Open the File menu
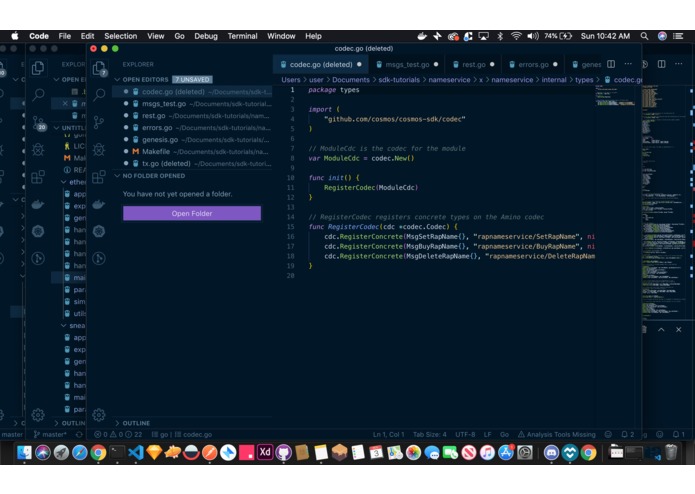Image resolution: width=695 pixels, height=494 pixels. pyautogui.click(x=65, y=36)
